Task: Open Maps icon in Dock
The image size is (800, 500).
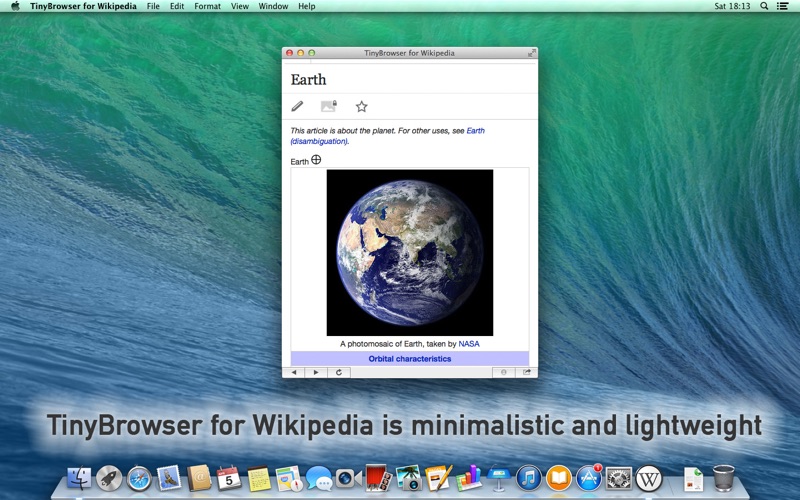Action: click(x=289, y=479)
